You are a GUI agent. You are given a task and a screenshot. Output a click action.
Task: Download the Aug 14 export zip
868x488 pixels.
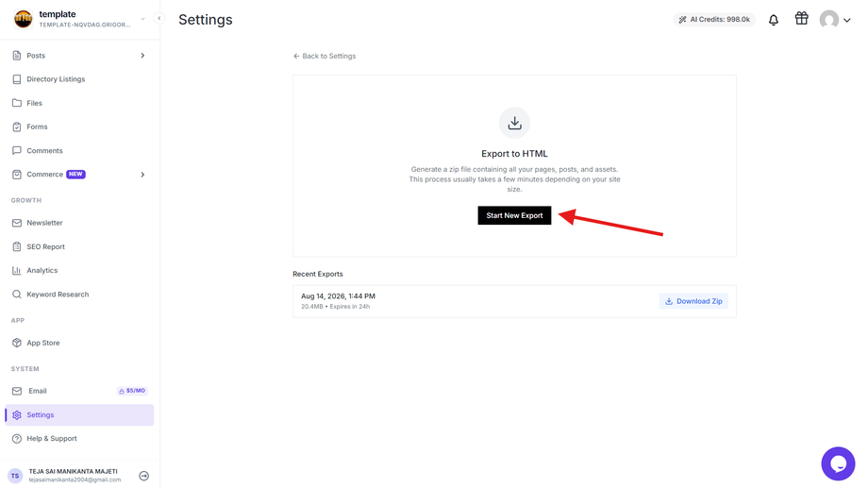coord(693,301)
